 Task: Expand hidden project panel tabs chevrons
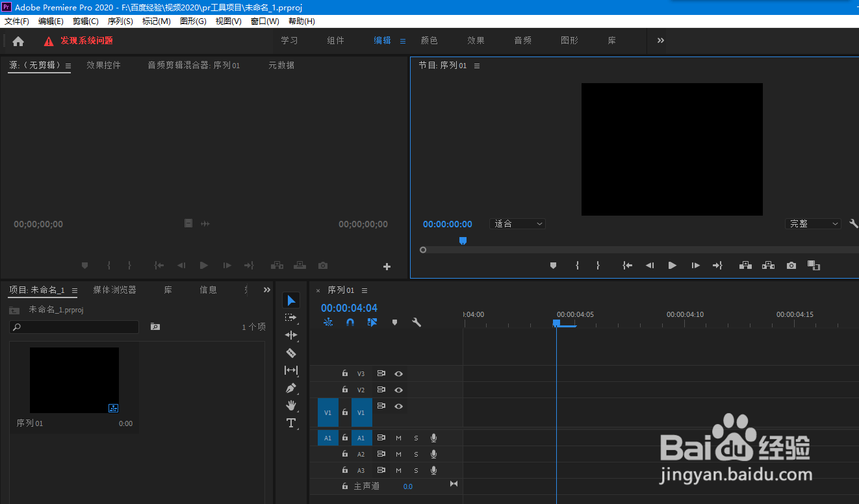click(266, 290)
